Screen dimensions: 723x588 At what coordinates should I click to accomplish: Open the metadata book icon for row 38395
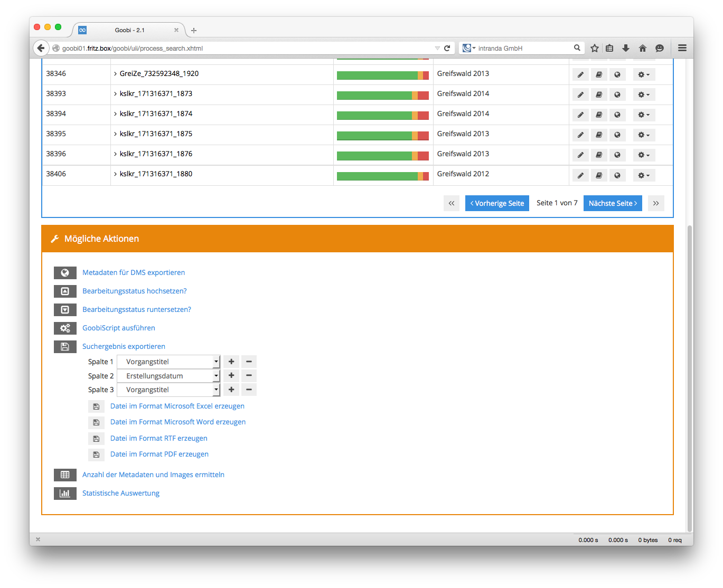[599, 135]
